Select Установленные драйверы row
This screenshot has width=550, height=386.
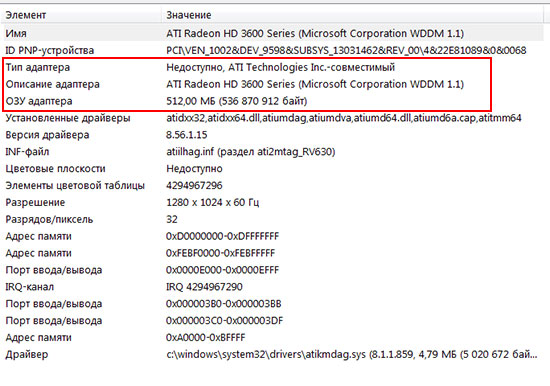tap(68, 118)
